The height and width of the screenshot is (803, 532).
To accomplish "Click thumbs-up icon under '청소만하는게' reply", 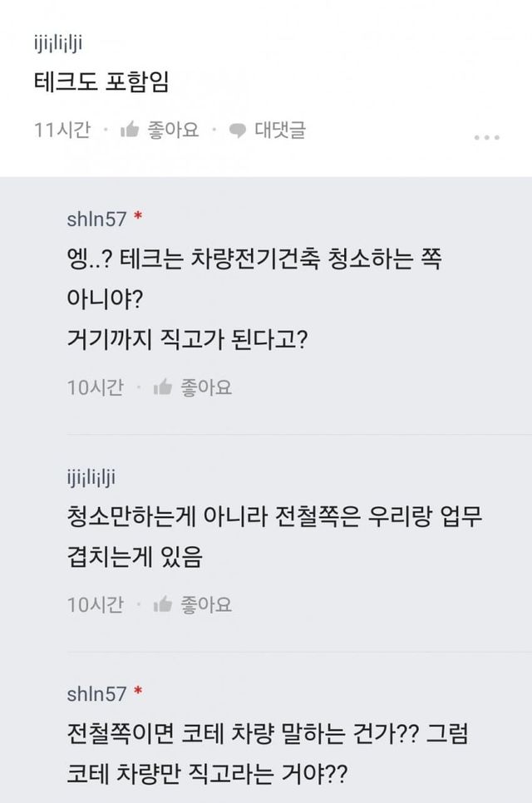I will (162, 604).
